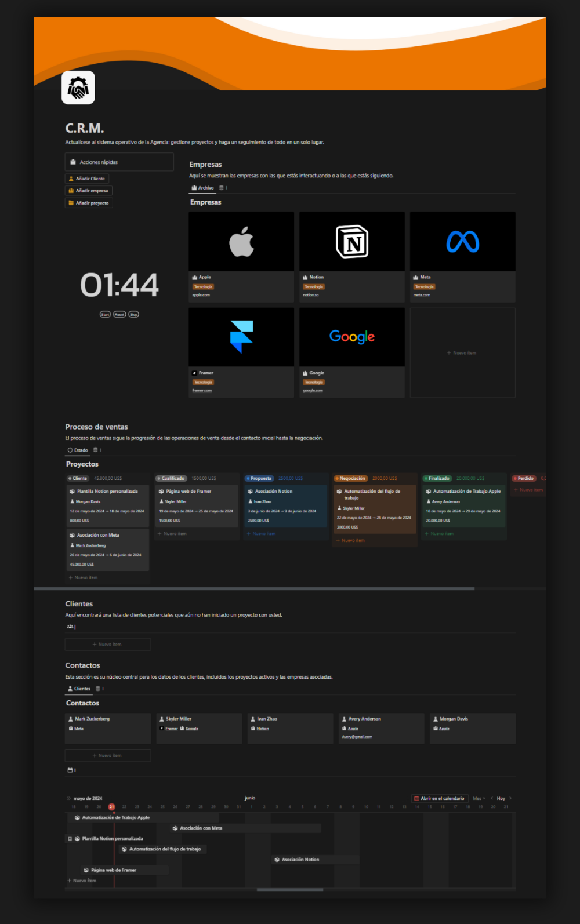Viewport: 580px width, 924px height.
Task: Open the database icon beside Estado tab
Action: click(x=96, y=450)
